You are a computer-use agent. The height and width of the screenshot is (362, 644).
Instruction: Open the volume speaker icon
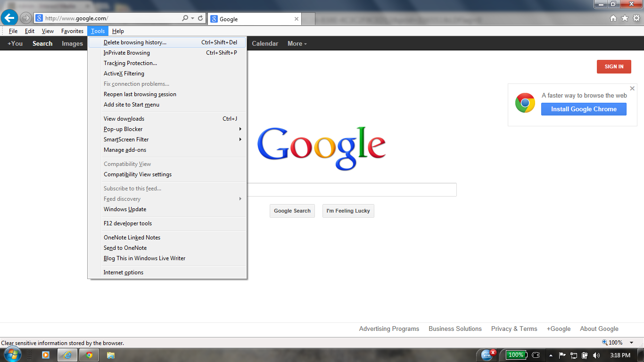click(596, 355)
